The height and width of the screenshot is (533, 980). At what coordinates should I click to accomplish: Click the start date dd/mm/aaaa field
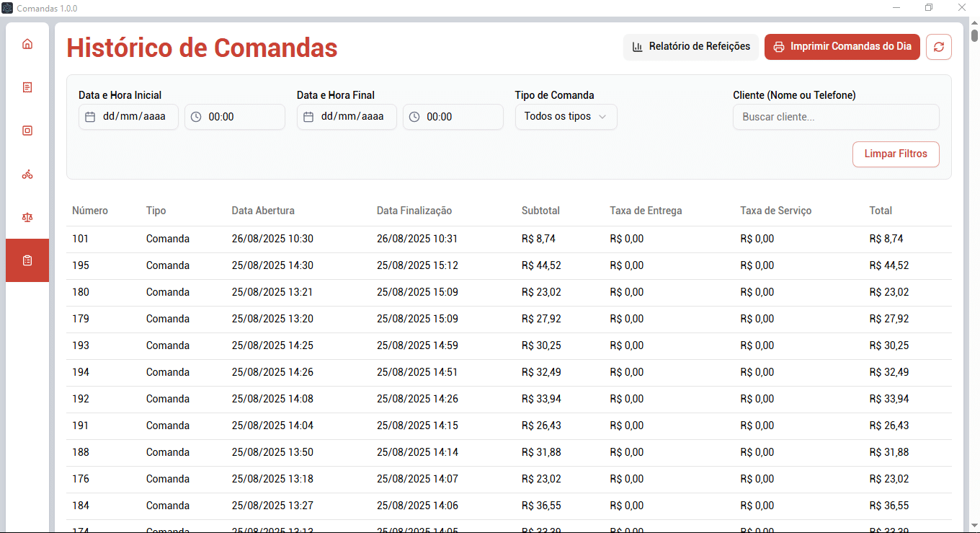(x=134, y=117)
